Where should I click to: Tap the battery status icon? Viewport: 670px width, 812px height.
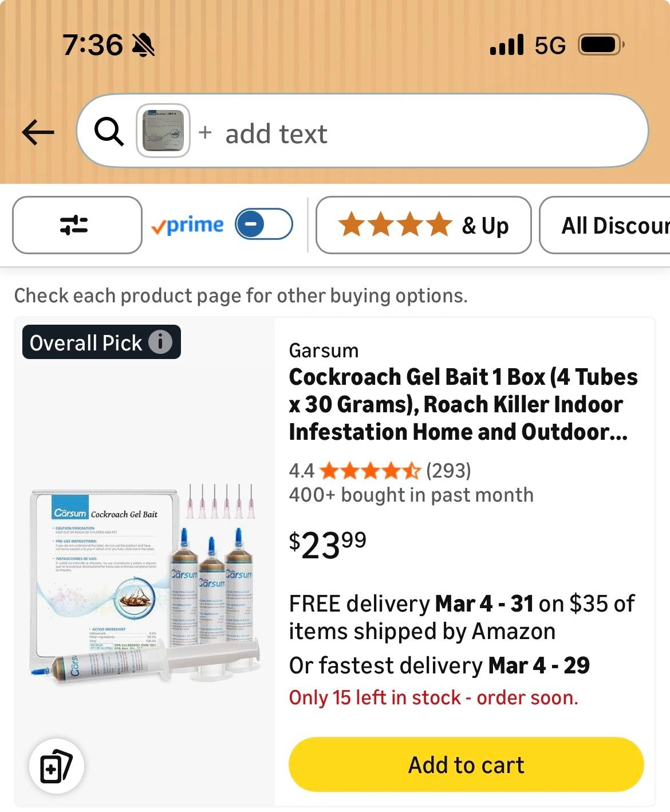(x=601, y=45)
